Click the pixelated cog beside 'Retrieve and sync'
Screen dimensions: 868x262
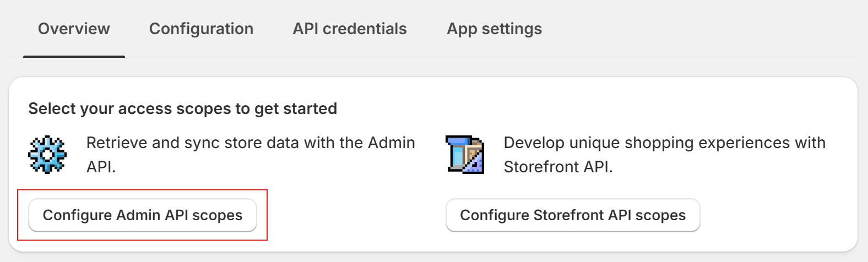(x=47, y=155)
